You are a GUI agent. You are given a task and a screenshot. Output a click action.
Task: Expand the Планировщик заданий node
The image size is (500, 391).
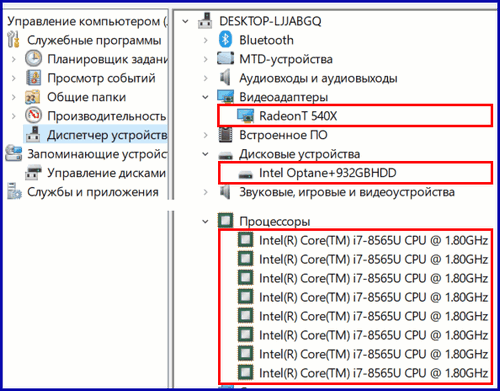pos(14,59)
